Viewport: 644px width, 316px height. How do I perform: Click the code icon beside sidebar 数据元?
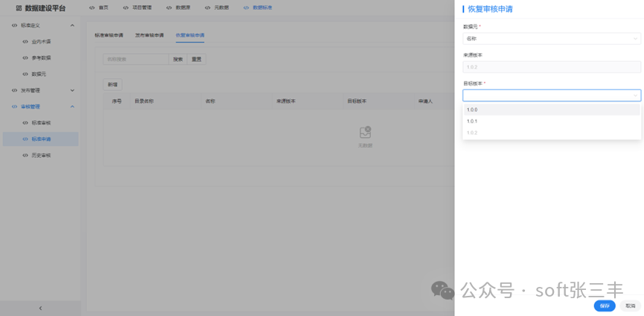(25, 74)
